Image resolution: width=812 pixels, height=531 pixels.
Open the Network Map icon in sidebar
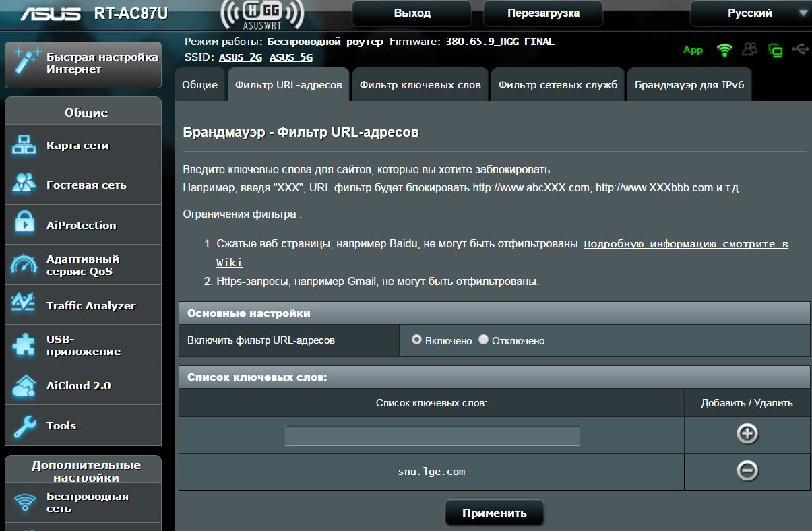click(25, 146)
